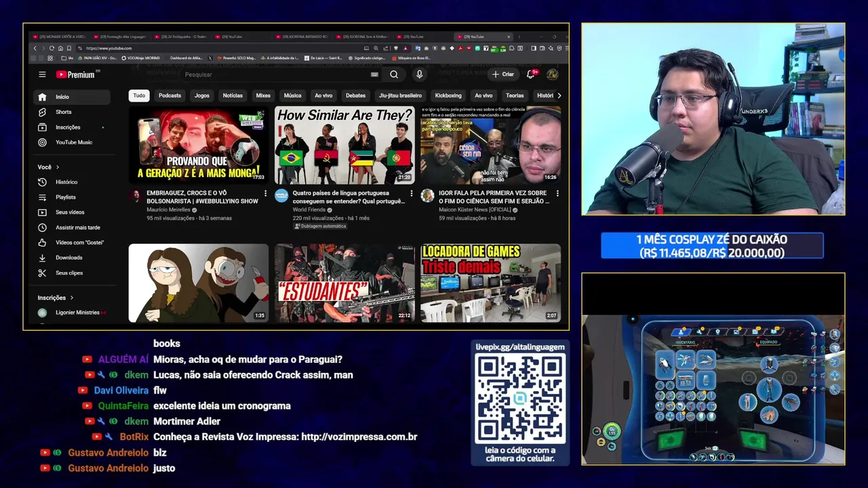Screen dimensions: 868x488
Task: Select the Debates filter chip
Action: coord(355,96)
